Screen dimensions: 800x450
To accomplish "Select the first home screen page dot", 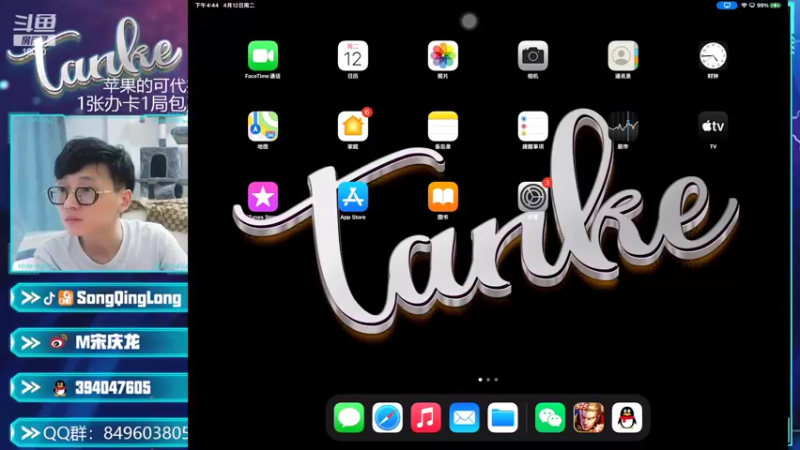I will 480,380.
